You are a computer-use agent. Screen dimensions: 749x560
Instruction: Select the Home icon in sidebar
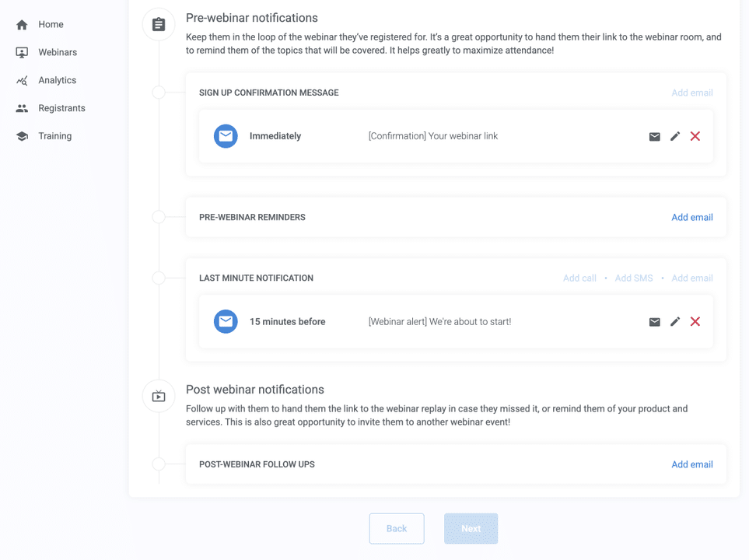click(22, 24)
